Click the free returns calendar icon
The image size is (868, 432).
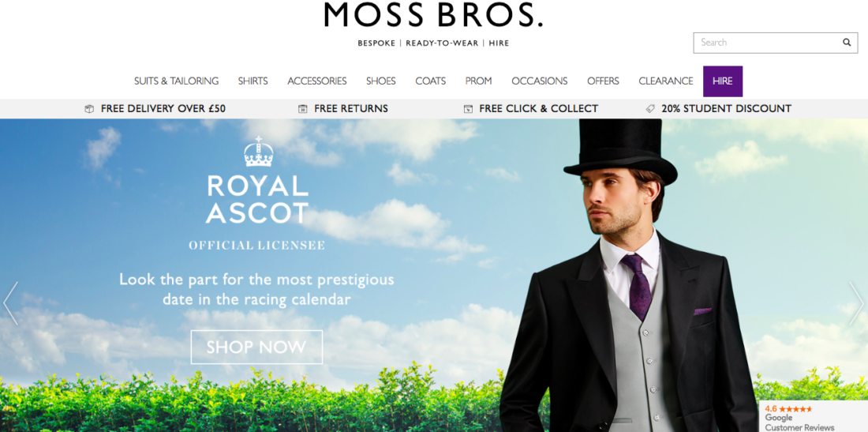click(302, 109)
